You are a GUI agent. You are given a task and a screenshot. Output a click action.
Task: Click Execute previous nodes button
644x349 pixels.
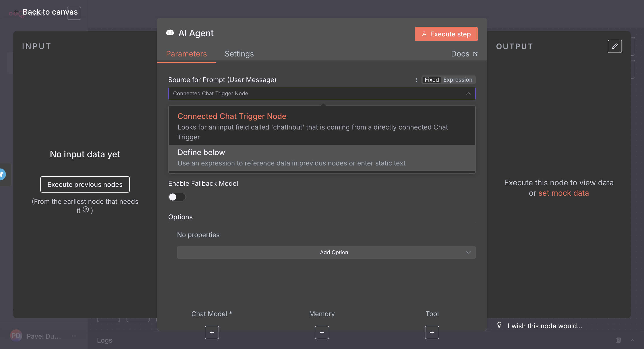click(85, 184)
